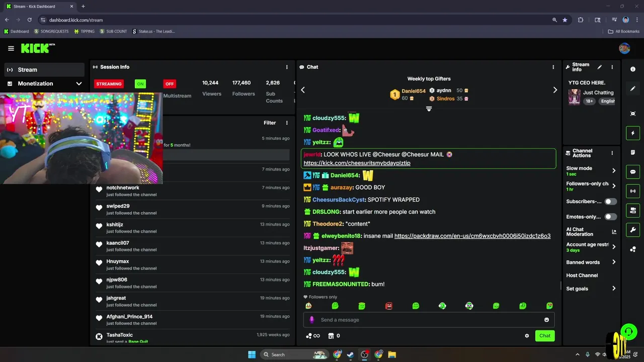Open Stream info three-dot options
The width and height of the screenshot is (644, 362).
pyautogui.click(x=612, y=67)
